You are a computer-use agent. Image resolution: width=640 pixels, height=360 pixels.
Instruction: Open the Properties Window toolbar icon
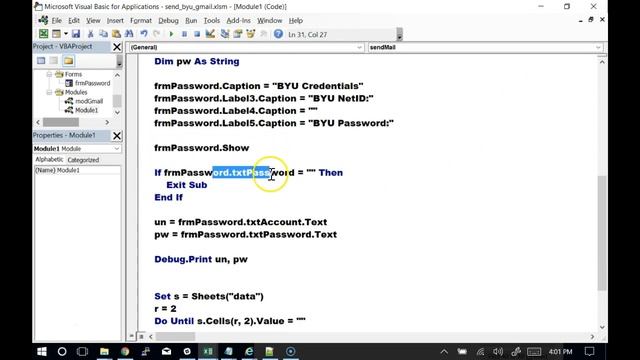[x=238, y=34]
